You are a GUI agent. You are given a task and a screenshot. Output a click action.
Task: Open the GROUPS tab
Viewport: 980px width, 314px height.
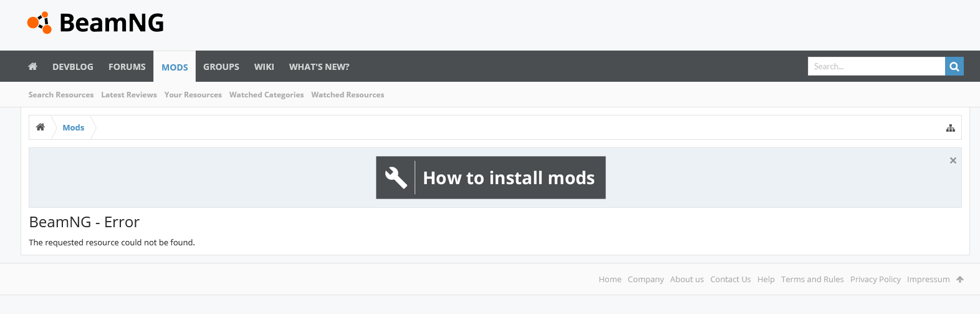221,67
